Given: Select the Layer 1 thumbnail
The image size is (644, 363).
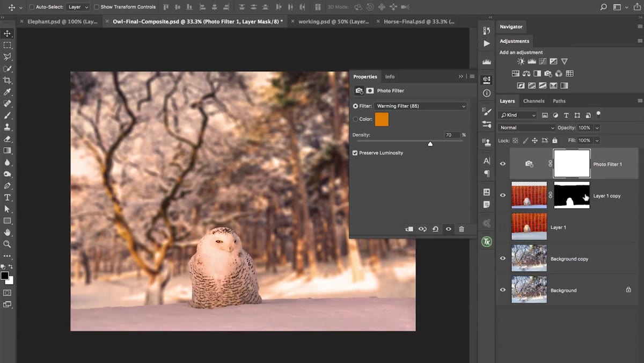Looking at the screenshot, I should (x=529, y=227).
